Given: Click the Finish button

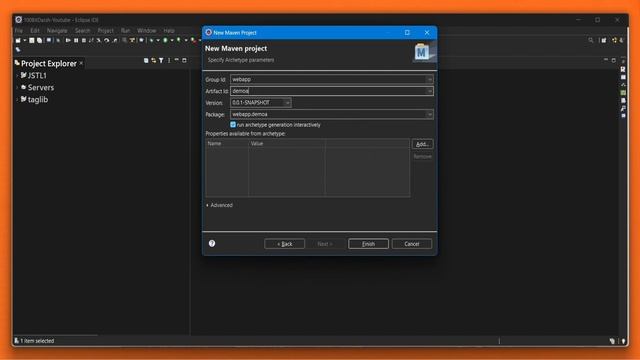Looking at the screenshot, I should click(368, 244).
